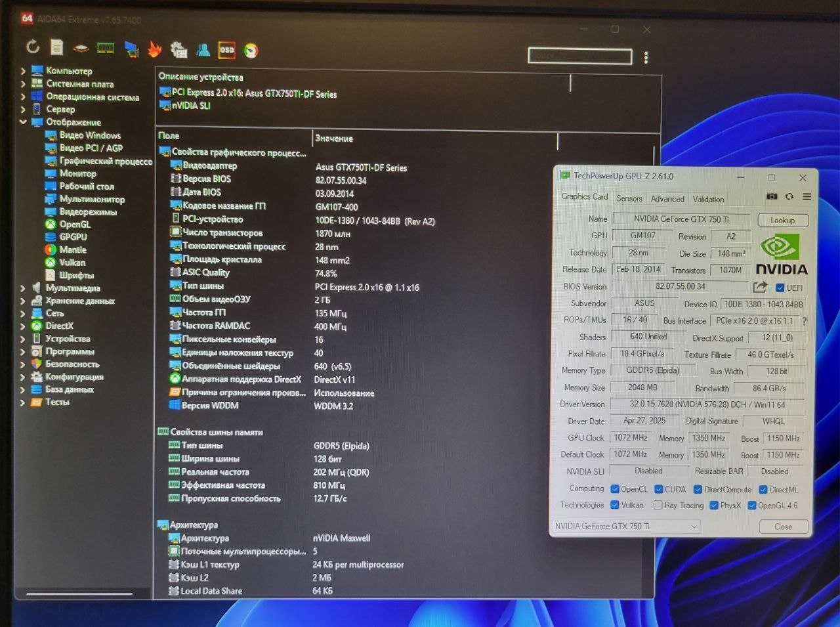
Task: Toggle the CUDA checkbox
Action: click(659, 489)
